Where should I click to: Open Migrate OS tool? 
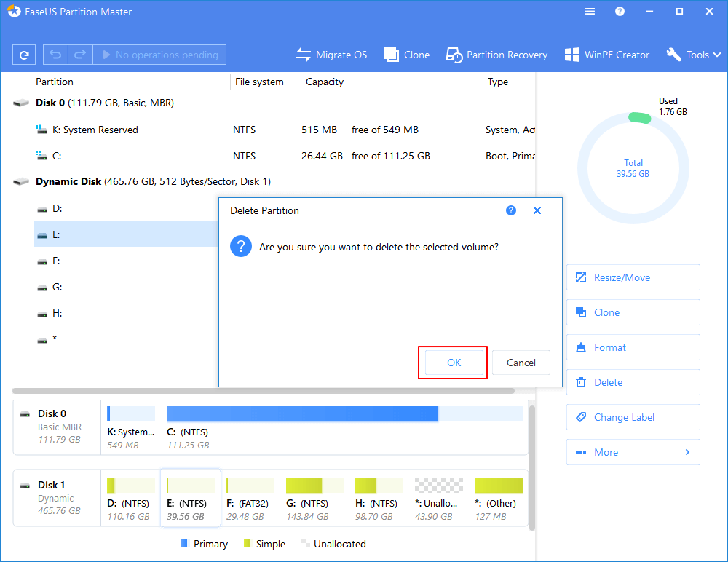(x=331, y=55)
